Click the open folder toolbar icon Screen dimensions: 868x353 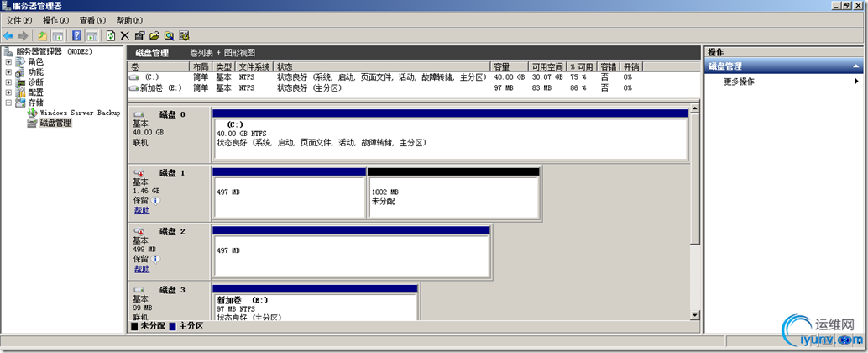coord(154,36)
